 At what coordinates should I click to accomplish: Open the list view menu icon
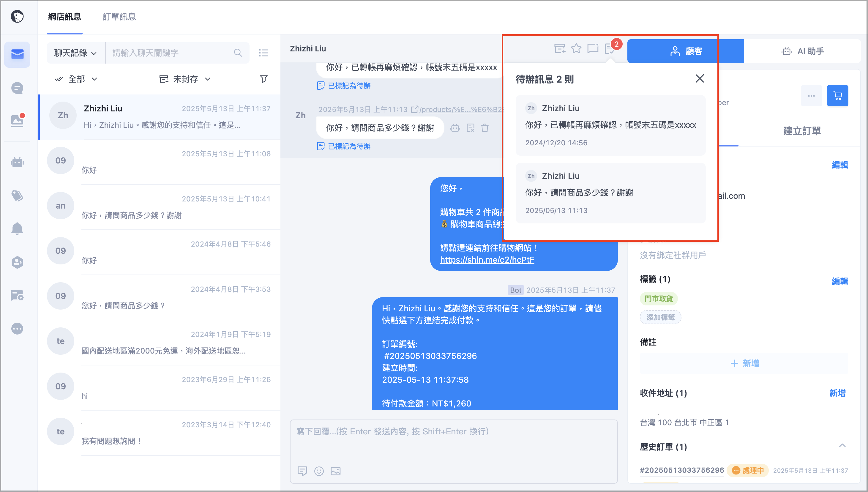pos(263,53)
